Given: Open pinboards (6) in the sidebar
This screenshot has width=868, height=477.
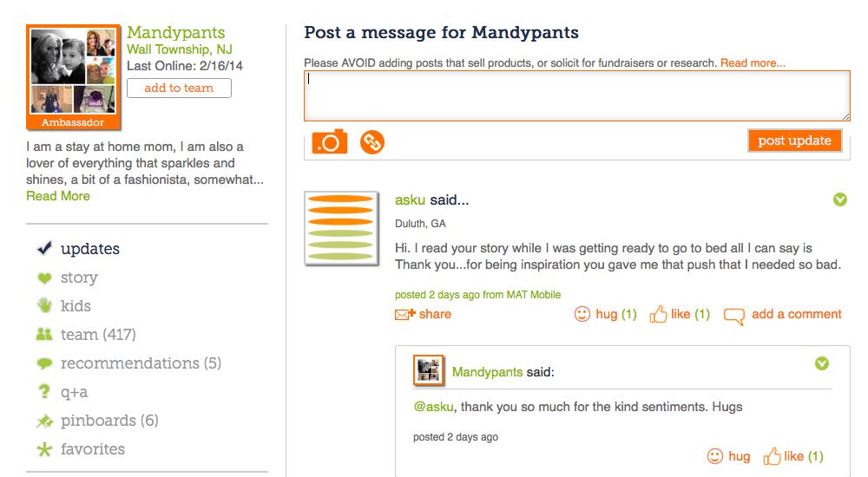Looking at the screenshot, I should [109, 421].
